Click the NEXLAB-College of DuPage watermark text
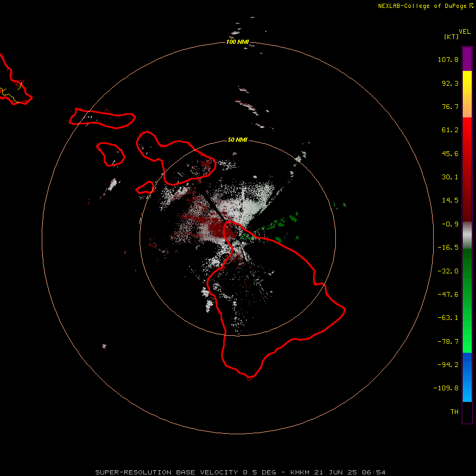This screenshot has width=476, height=476. click(425, 6)
